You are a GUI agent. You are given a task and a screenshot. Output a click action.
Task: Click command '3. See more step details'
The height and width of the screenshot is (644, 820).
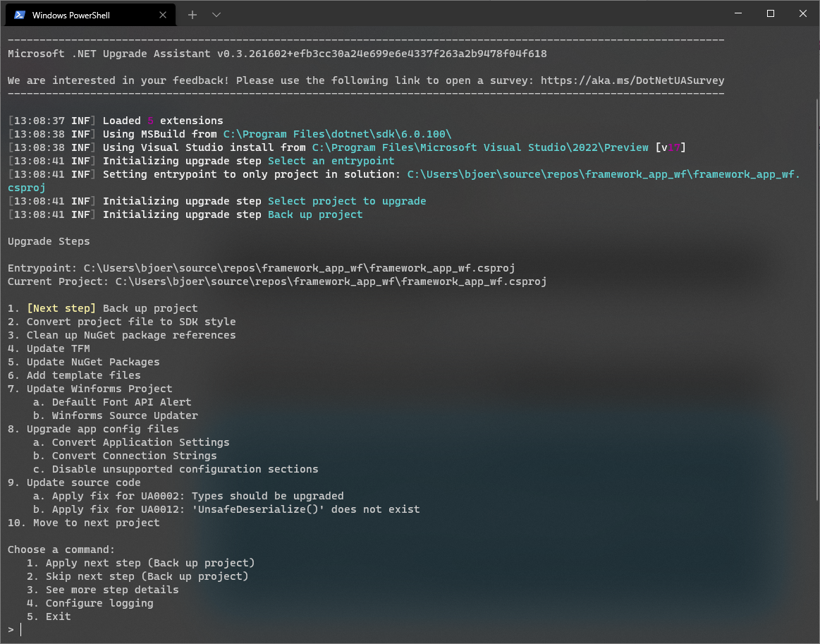pos(102,590)
